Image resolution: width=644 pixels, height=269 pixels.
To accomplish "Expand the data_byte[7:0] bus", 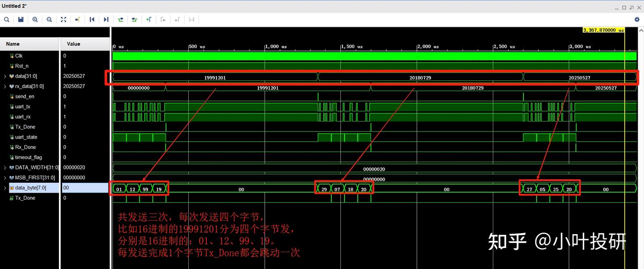I will (x=4, y=188).
